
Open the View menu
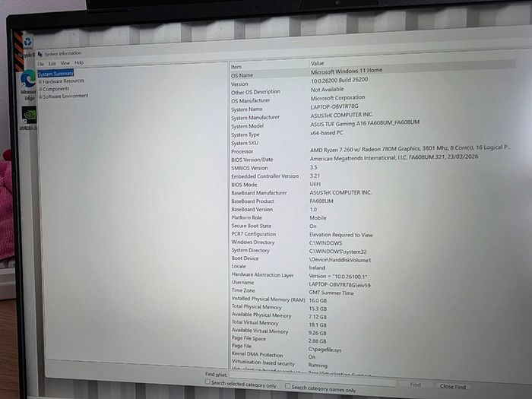point(65,63)
